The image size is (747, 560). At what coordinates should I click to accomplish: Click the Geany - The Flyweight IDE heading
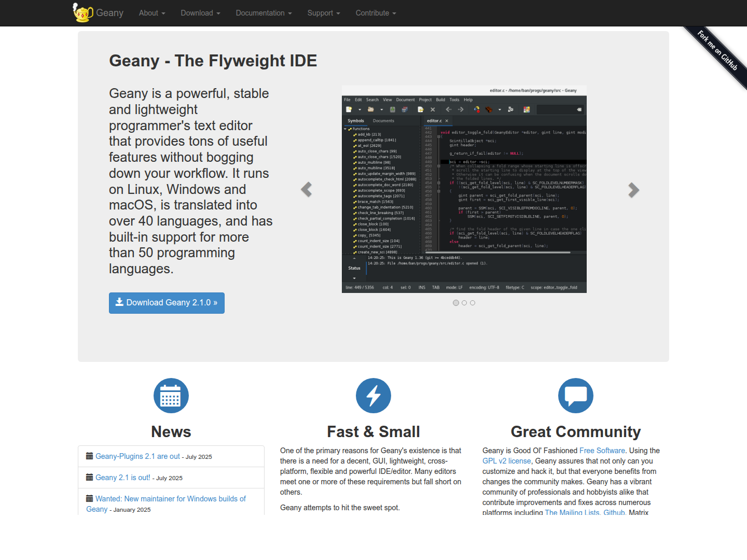click(x=213, y=61)
